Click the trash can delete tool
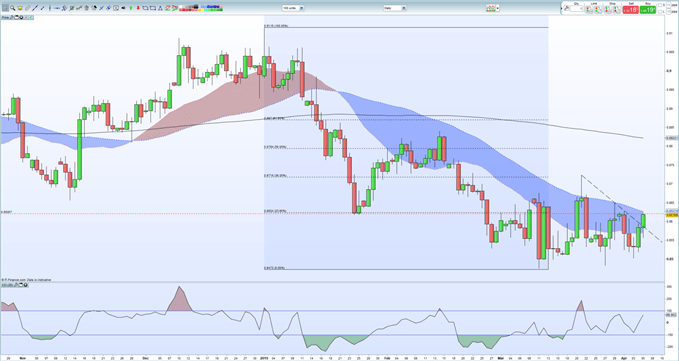This screenshot has width=679, height=361. click(x=87, y=8)
